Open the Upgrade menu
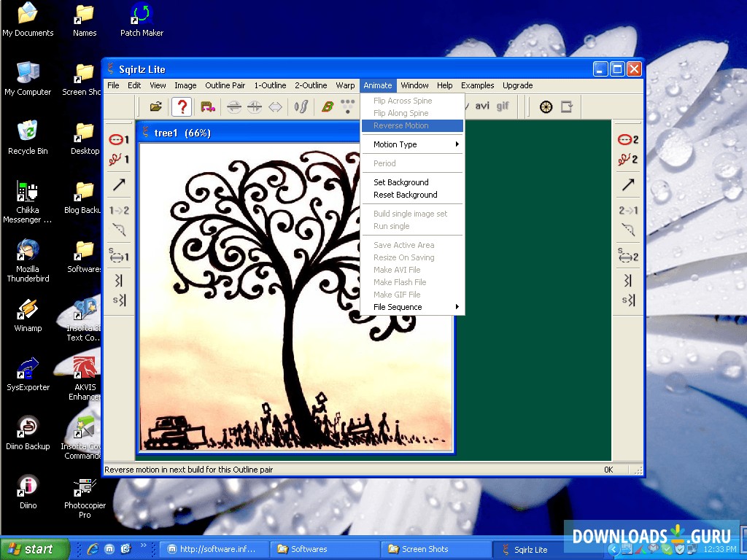Screen dimensions: 747x560 [517, 85]
